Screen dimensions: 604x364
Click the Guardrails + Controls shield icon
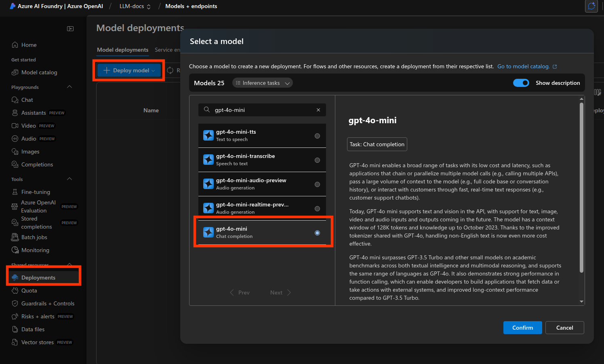coord(15,303)
